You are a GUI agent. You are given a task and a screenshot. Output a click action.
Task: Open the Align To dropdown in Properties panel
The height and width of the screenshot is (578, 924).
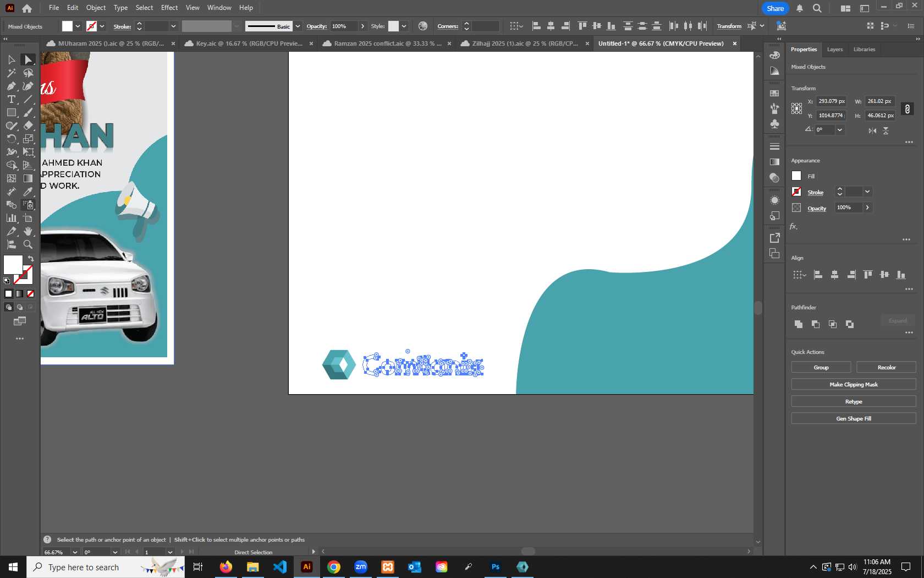(x=799, y=275)
